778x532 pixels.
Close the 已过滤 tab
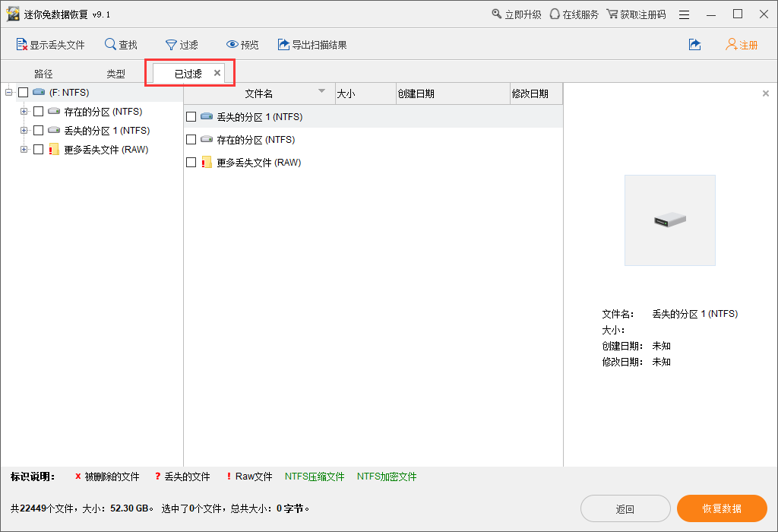[x=217, y=73]
